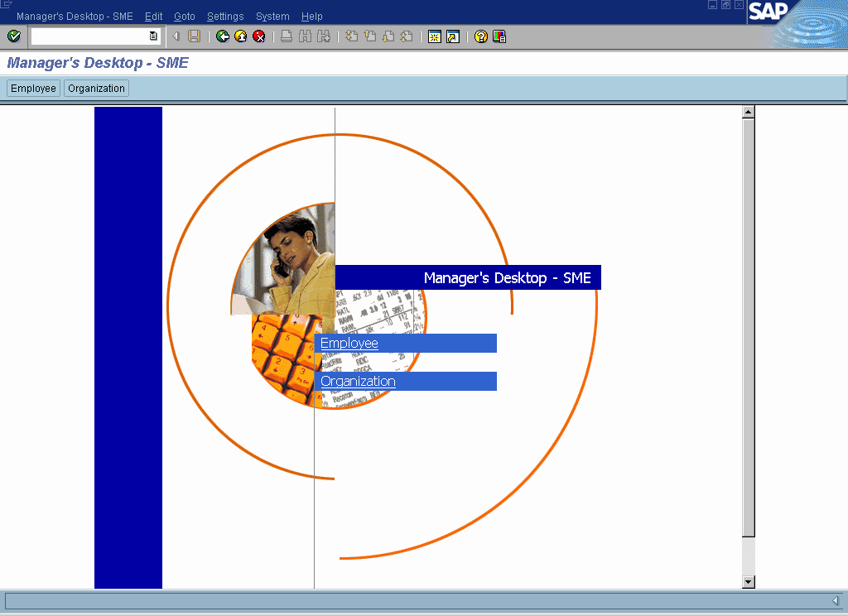This screenshot has height=616, width=848.
Task: Click the Last Page icon
Action: click(407, 36)
